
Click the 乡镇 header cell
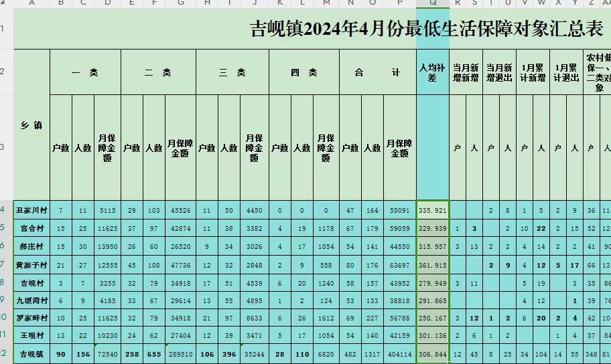coord(31,125)
